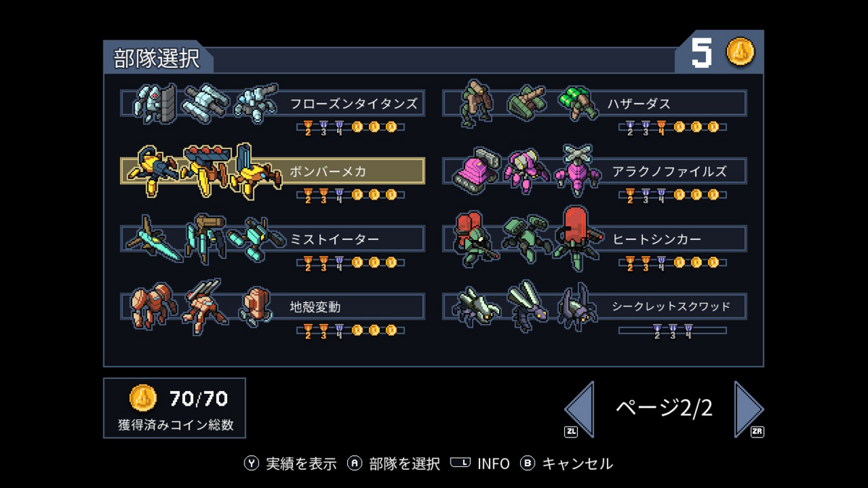The image size is (868, 488).
Task: Click the green glowing mech in ハザーダス
Action: tap(579, 103)
